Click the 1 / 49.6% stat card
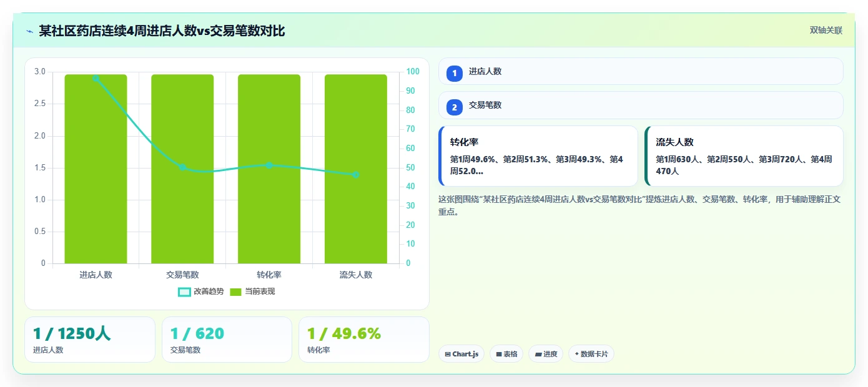 pyautogui.click(x=364, y=340)
